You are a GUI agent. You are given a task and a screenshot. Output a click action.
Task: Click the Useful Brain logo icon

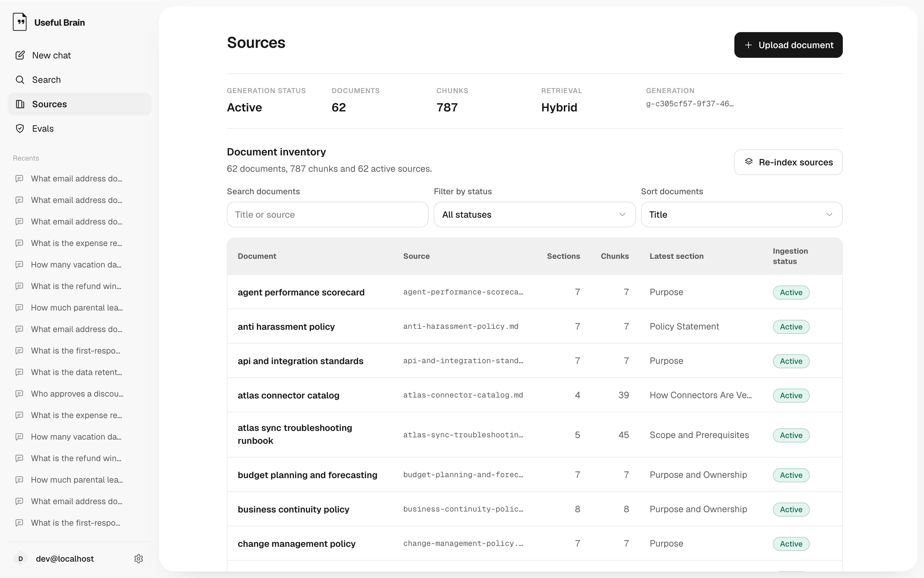(x=20, y=22)
